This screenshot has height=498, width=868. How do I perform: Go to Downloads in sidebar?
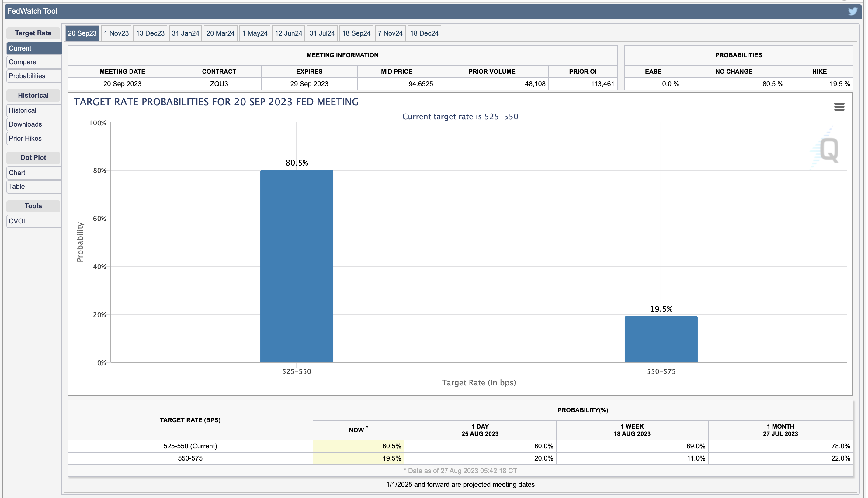[x=33, y=124]
